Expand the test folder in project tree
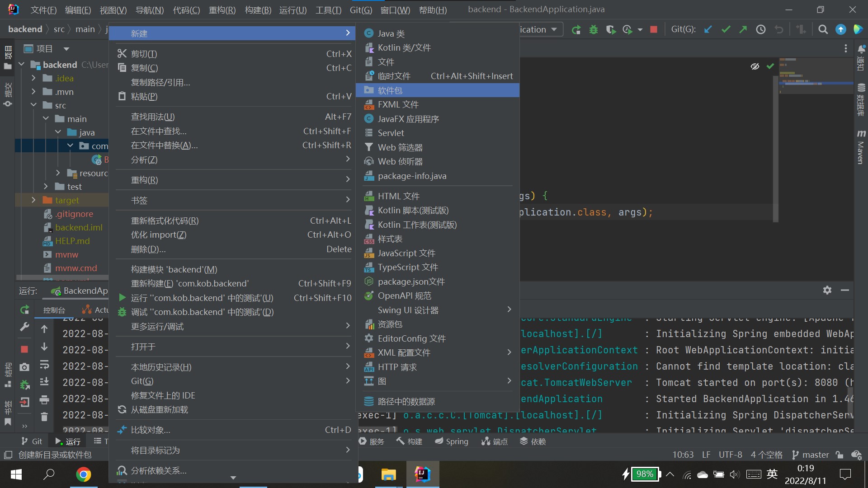 (46, 187)
